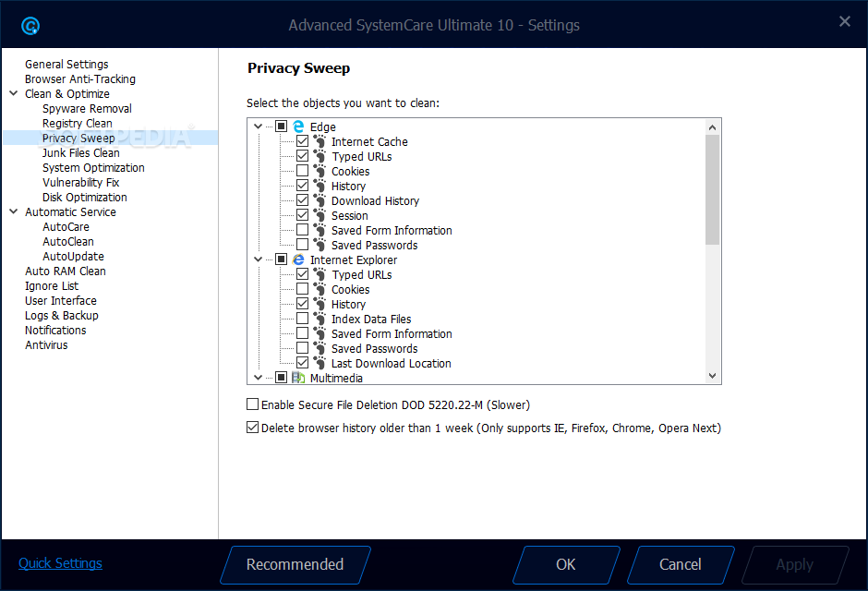
Task: Toggle the Edge group checkbox
Action: click(x=282, y=127)
